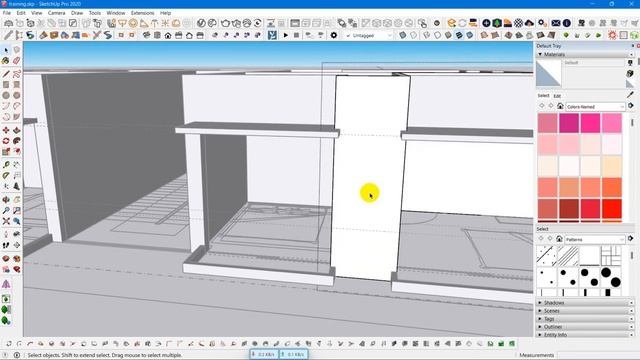Switch to materials Select tab

tap(543, 96)
